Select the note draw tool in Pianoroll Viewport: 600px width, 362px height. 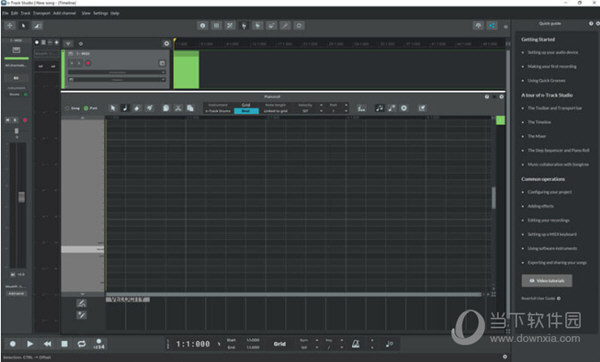125,108
